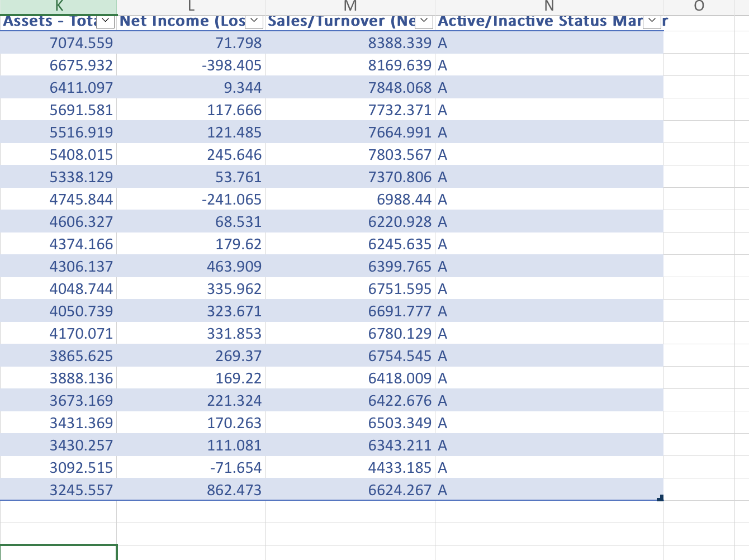This screenshot has width=749, height=560.
Task: Open the filter dropdown on "Assets - Total" header
Action: 105,21
